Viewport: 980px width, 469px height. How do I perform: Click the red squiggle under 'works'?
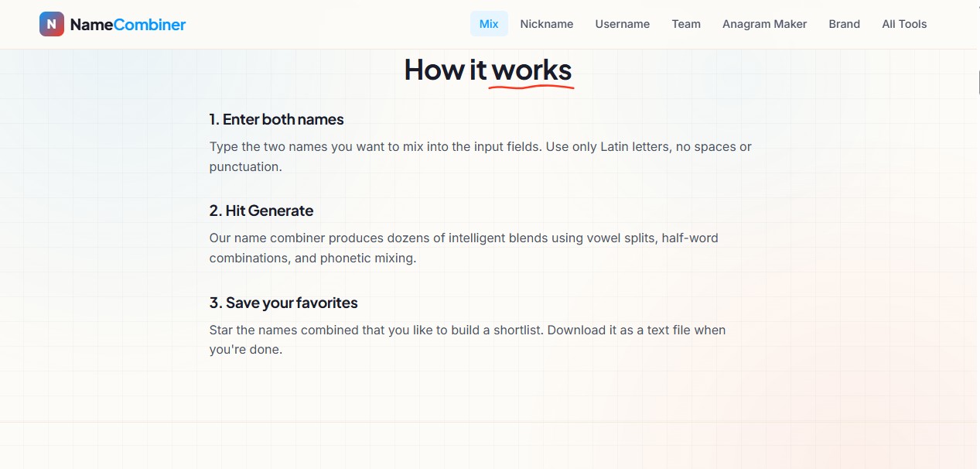pos(531,87)
